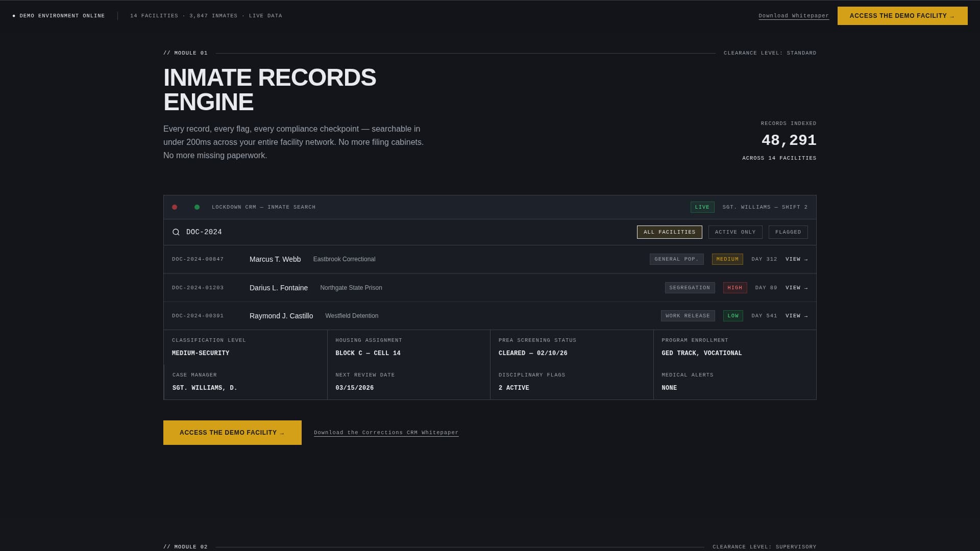Click the Module 02 section label
The image size is (980, 551).
(x=185, y=547)
